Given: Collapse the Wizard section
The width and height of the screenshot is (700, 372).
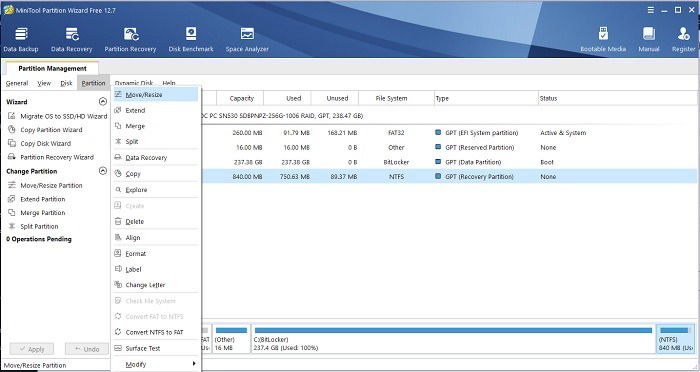Looking at the screenshot, I should (x=103, y=101).
